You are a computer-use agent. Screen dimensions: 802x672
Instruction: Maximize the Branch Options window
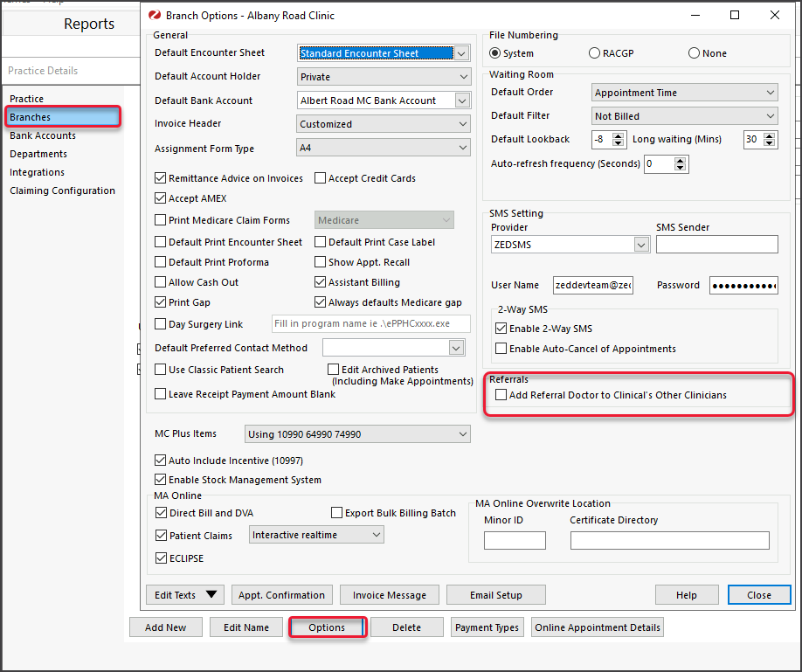coord(735,16)
